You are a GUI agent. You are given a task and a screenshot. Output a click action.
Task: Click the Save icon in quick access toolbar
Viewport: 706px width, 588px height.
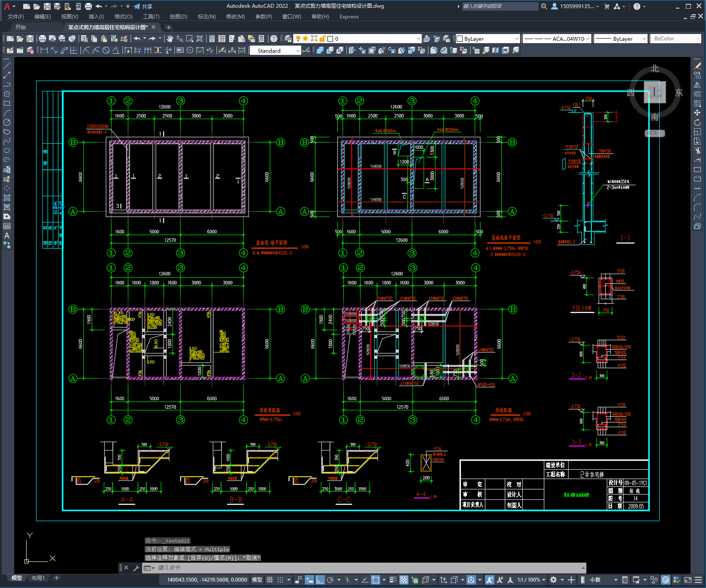point(47,6)
